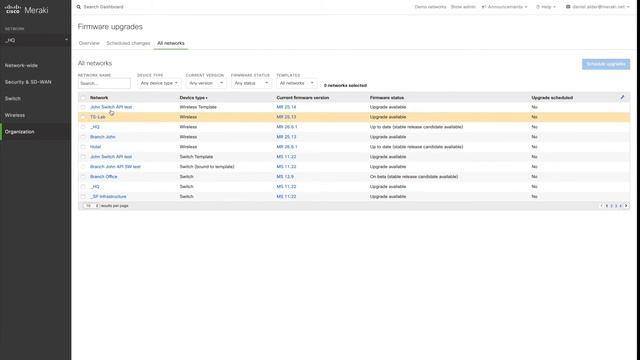
Task: Check the Hotel row checkbox
Action: [x=83, y=147]
